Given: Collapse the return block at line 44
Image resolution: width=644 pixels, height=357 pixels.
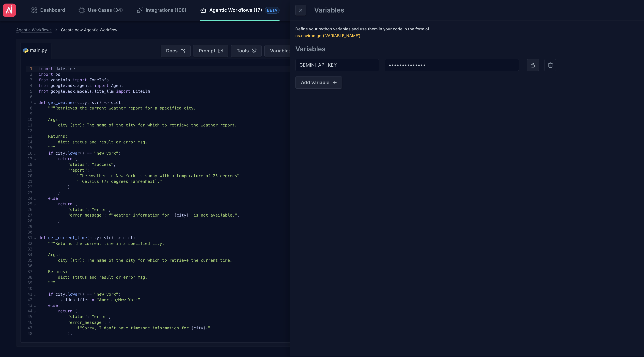Looking at the screenshot, I should 35,312.
